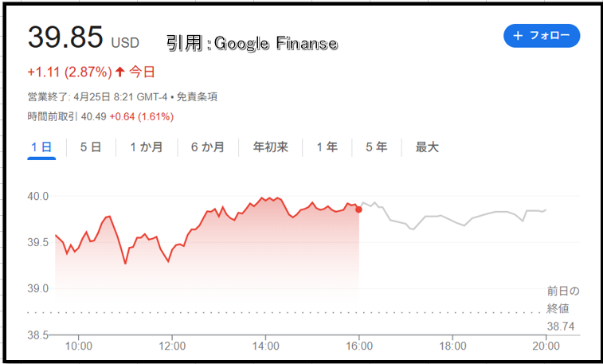Select the 1 日 range tab
Screen dimensions: 603x364
[41, 147]
